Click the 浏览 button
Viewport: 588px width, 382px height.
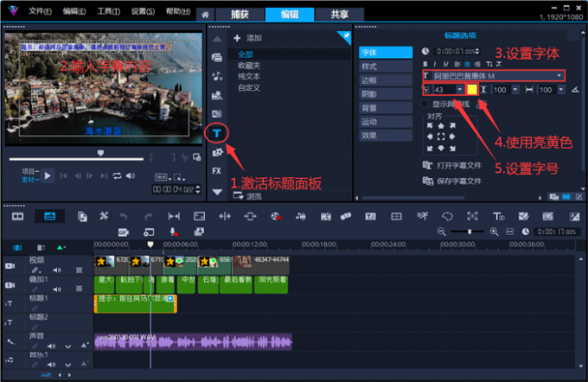(x=248, y=196)
